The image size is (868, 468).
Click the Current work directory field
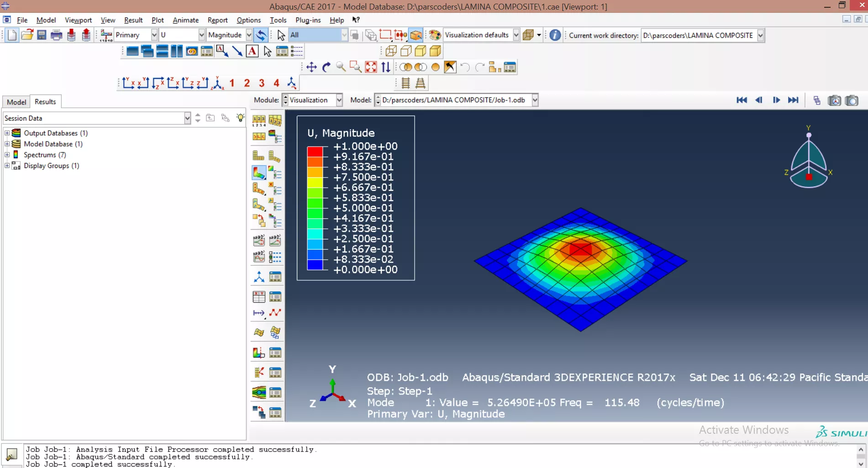(698, 35)
